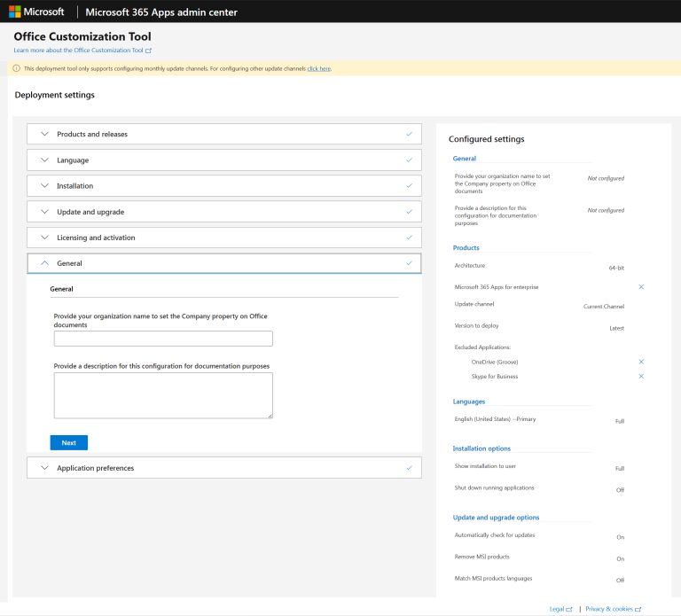Click the checkmark on the Language row
The image size is (681, 616).
click(x=409, y=160)
